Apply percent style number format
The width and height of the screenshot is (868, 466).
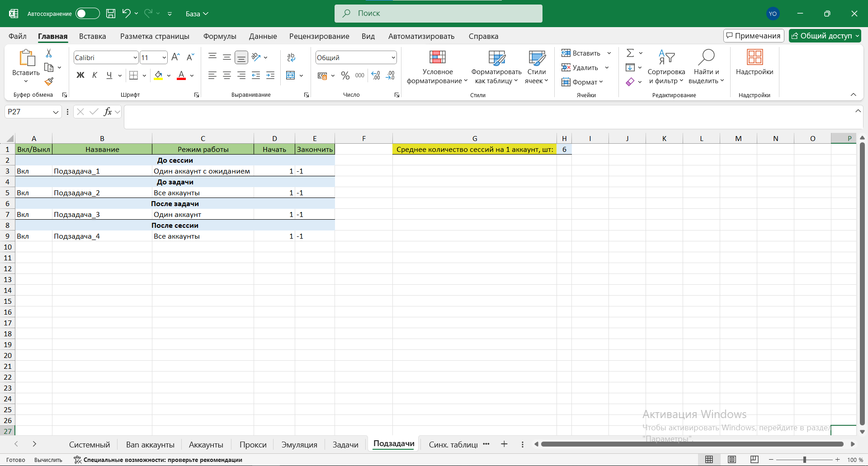(x=345, y=75)
